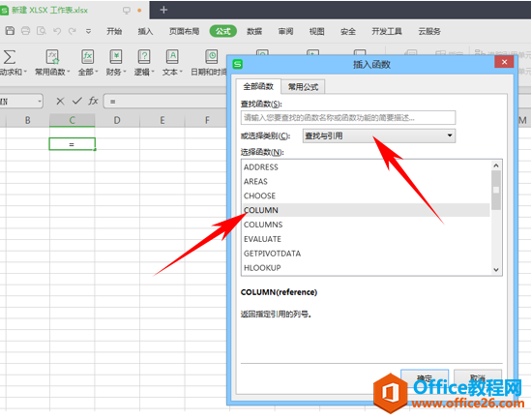Click the Undo arrow icon
The height and width of the screenshot is (420, 531).
pos(57,31)
